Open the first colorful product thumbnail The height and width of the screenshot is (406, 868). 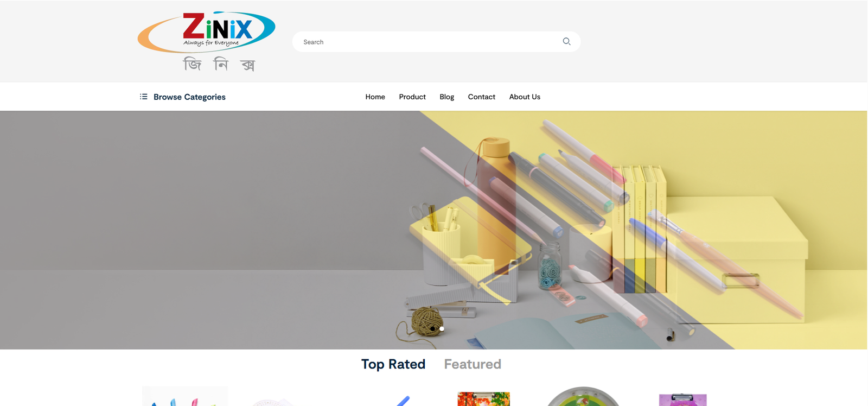click(184, 397)
